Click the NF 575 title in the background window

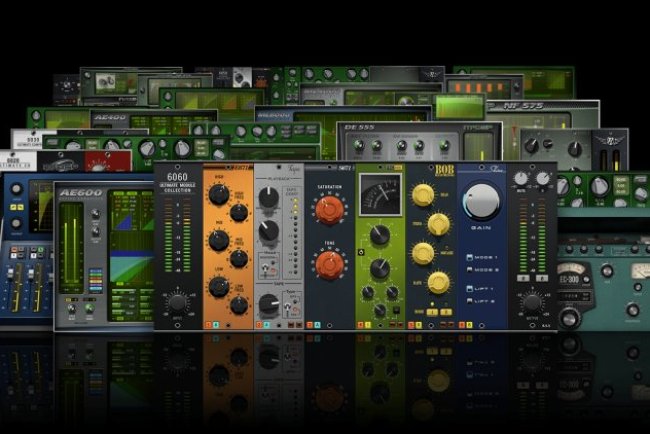click(x=523, y=106)
